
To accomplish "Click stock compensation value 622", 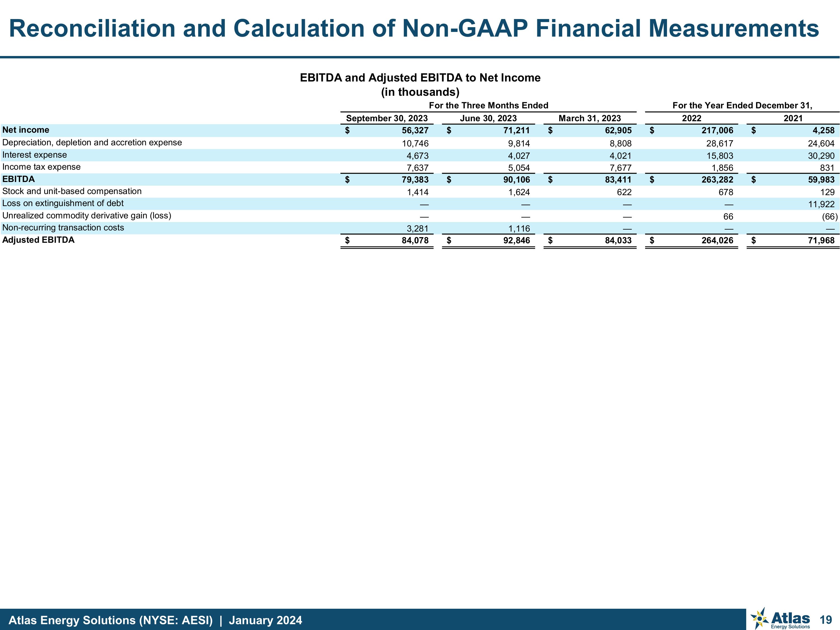I will click(x=624, y=192).
